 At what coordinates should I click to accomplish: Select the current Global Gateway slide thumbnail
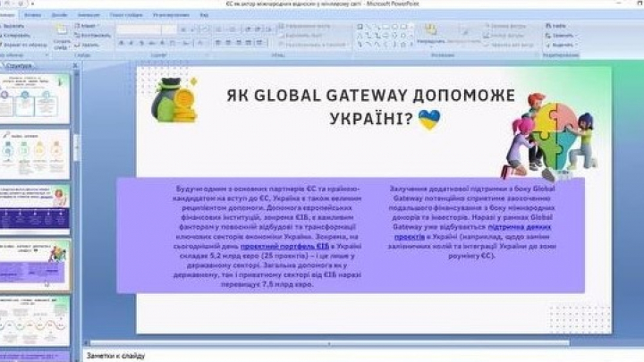coord(35,265)
